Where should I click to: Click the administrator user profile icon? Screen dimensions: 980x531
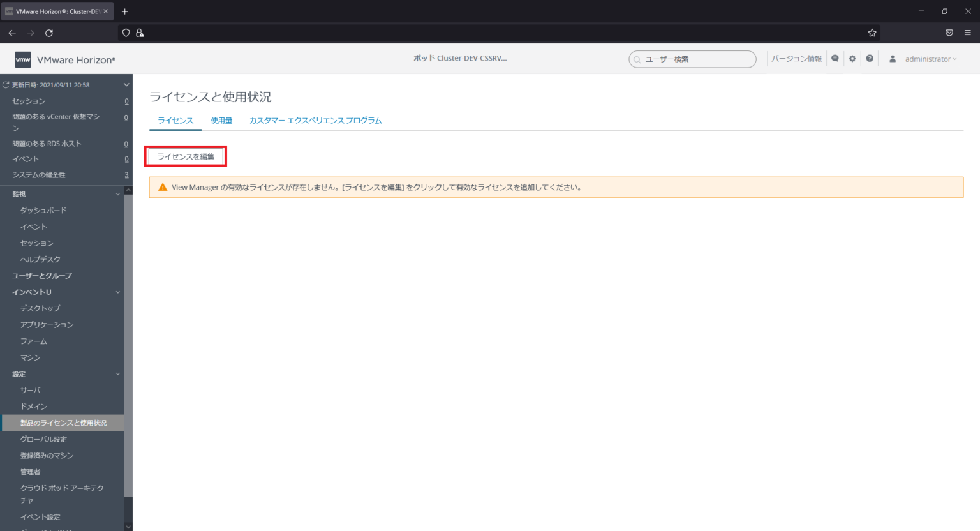click(893, 58)
